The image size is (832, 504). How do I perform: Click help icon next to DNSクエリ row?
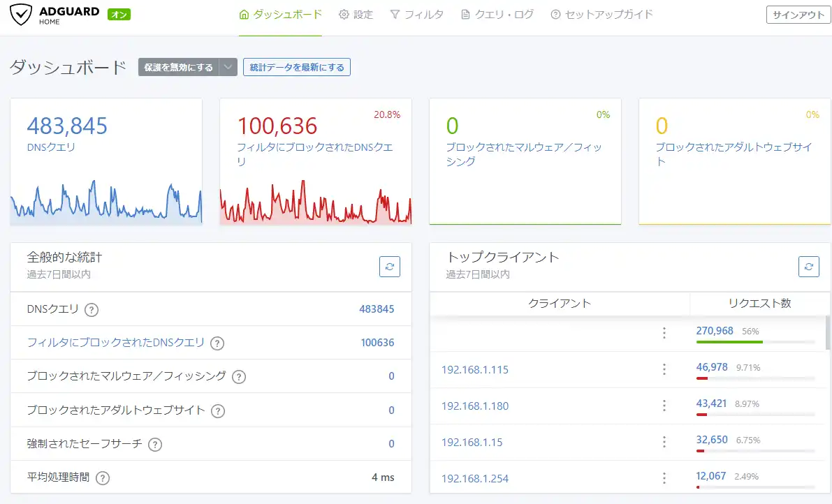click(x=92, y=309)
